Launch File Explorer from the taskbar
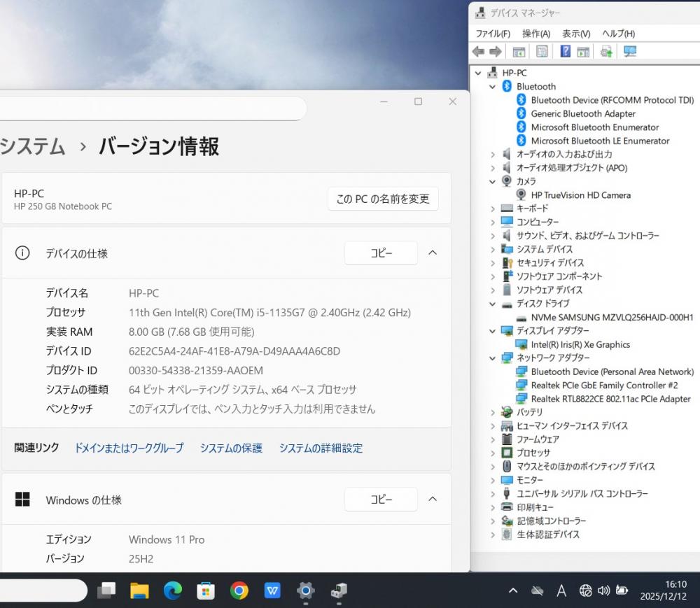Screen dimensions: 700x608 (140, 591)
